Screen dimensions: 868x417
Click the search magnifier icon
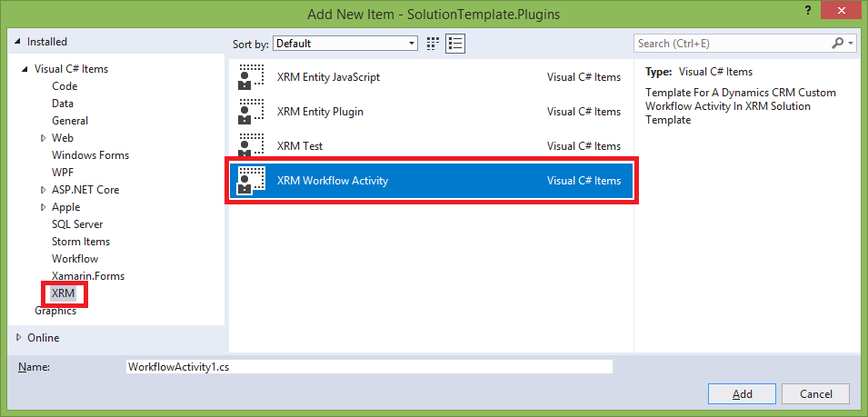838,43
